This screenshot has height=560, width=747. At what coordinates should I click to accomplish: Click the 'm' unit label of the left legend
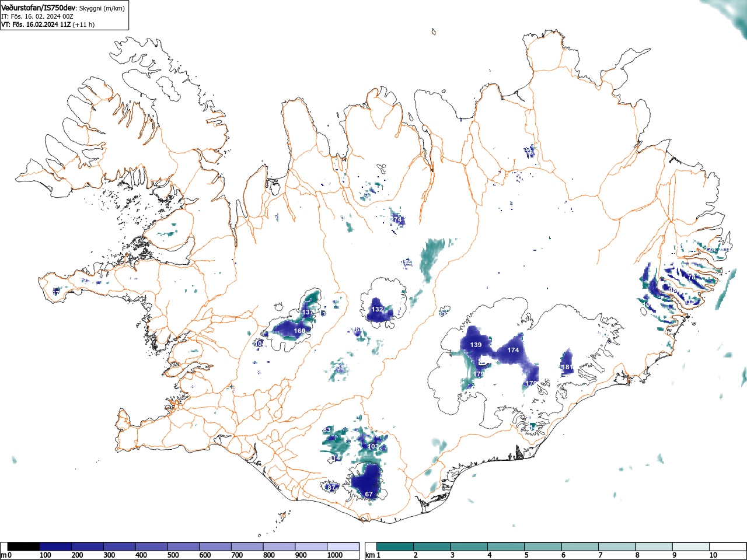(3, 555)
